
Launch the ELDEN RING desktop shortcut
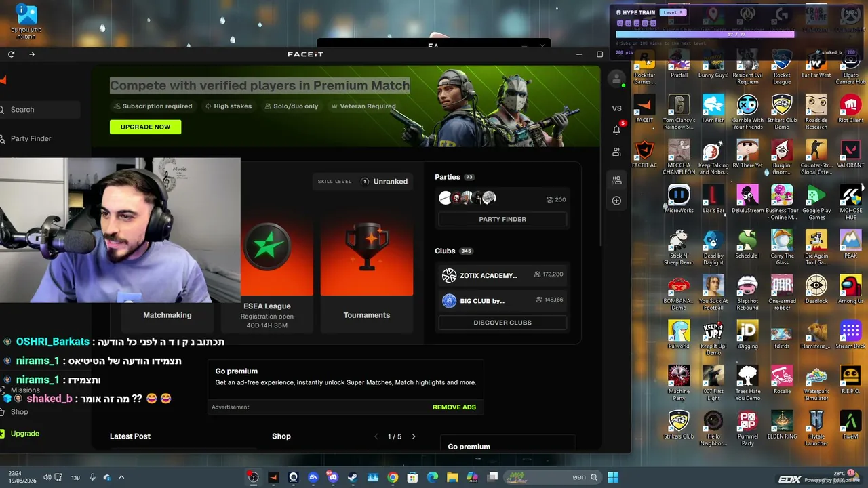tap(782, 425)
